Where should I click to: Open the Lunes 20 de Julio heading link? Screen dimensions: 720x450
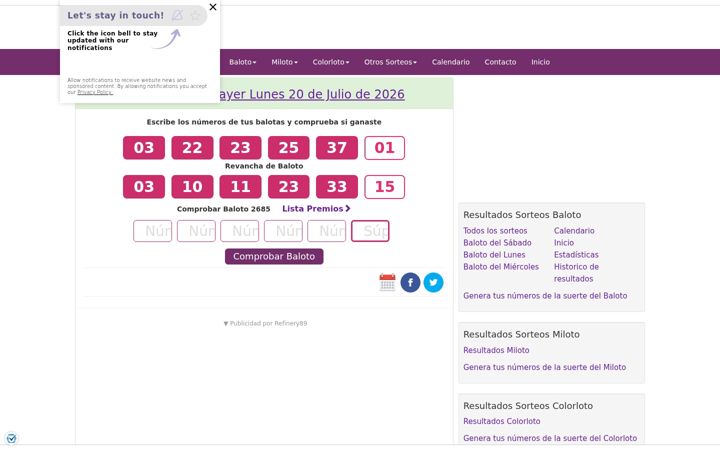[x=310, y=94]
